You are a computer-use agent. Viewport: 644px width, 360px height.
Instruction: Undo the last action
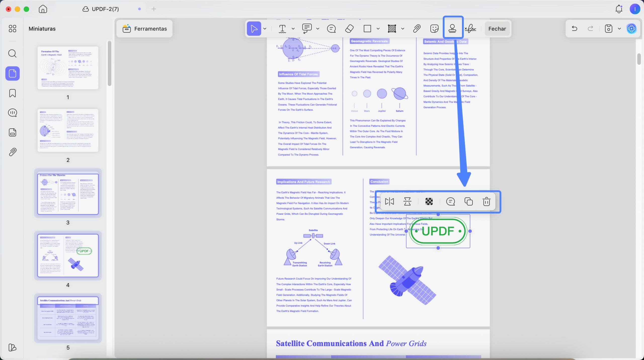click(x=574, y=28)
